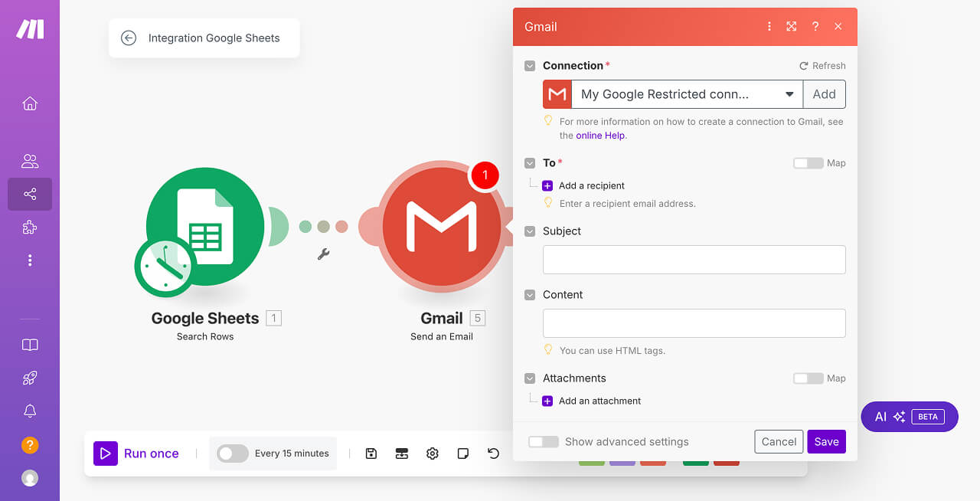Save the Gmail module settings

(827, 442)
